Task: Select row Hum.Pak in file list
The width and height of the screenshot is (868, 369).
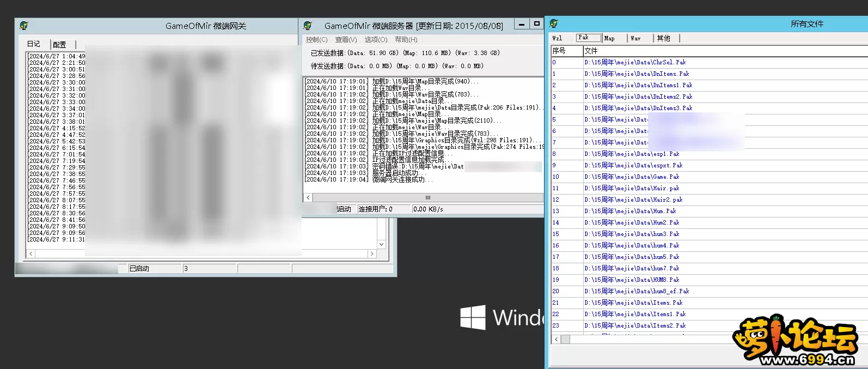Action: coord(710,211)
